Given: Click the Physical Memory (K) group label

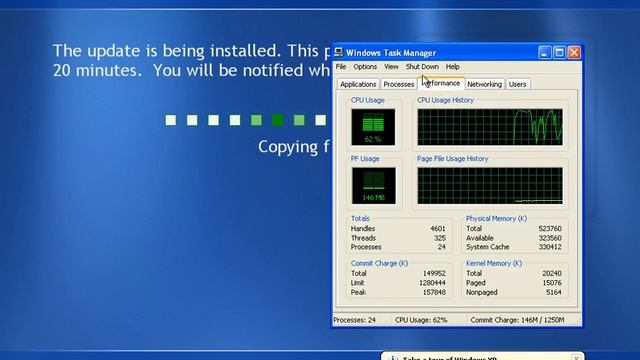Looking at the screenshot, I should (x=496, y=218).
